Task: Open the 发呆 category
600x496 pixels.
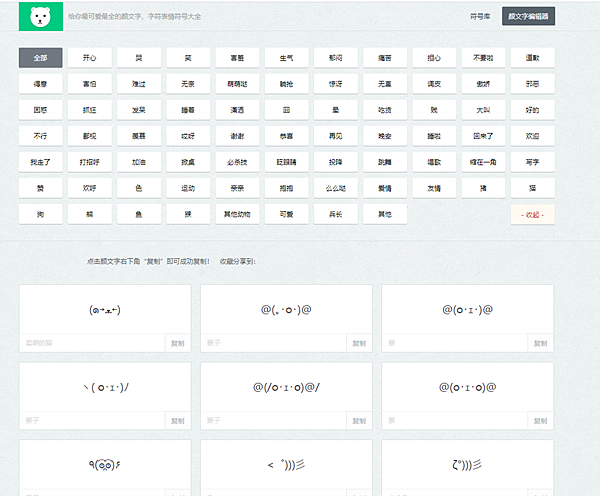Action: [139, 110]
